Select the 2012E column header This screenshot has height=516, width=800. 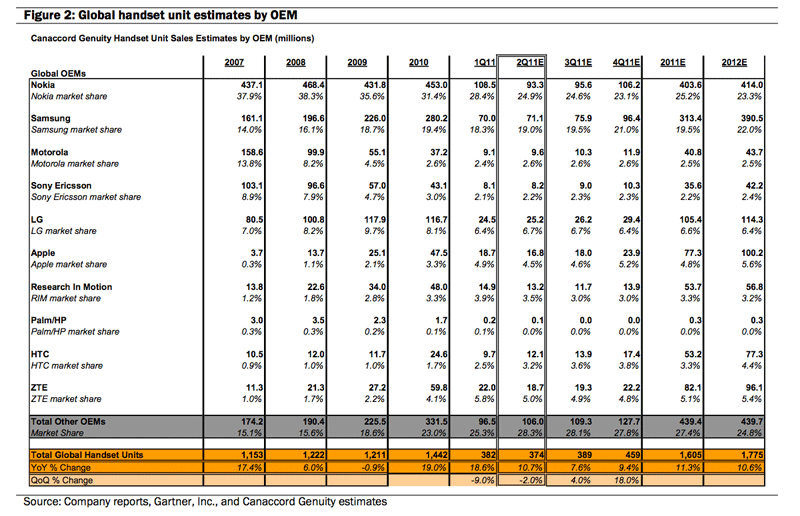[x=734, y=63]
